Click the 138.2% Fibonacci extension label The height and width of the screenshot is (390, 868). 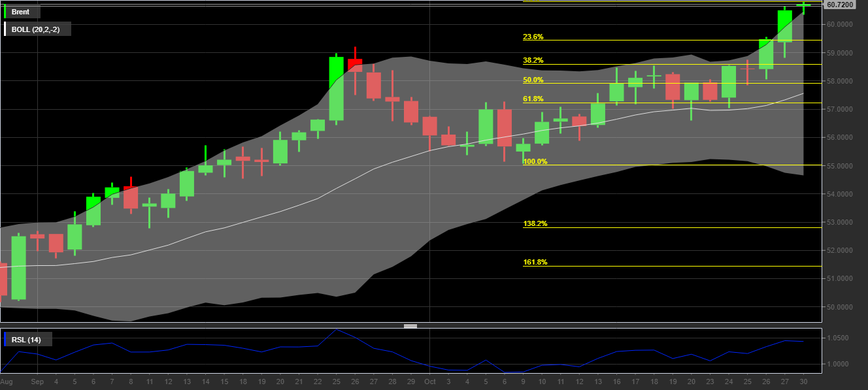tap(535, 224)
